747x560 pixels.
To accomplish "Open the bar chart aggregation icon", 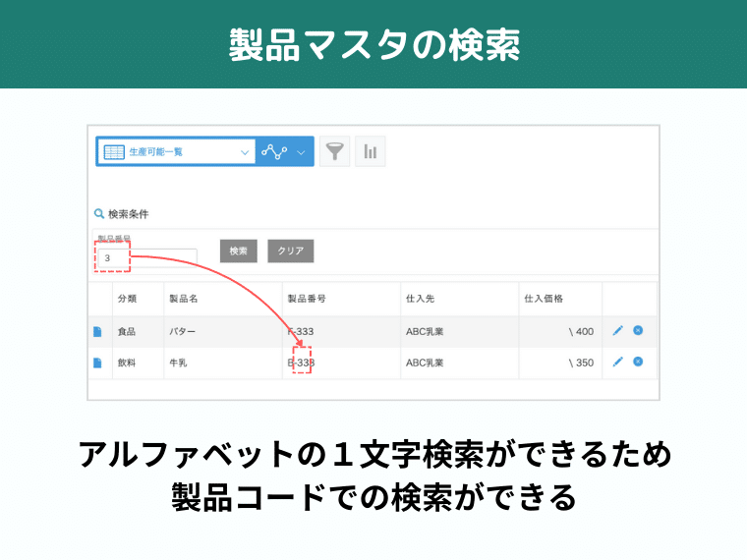I will coord(371,151).
